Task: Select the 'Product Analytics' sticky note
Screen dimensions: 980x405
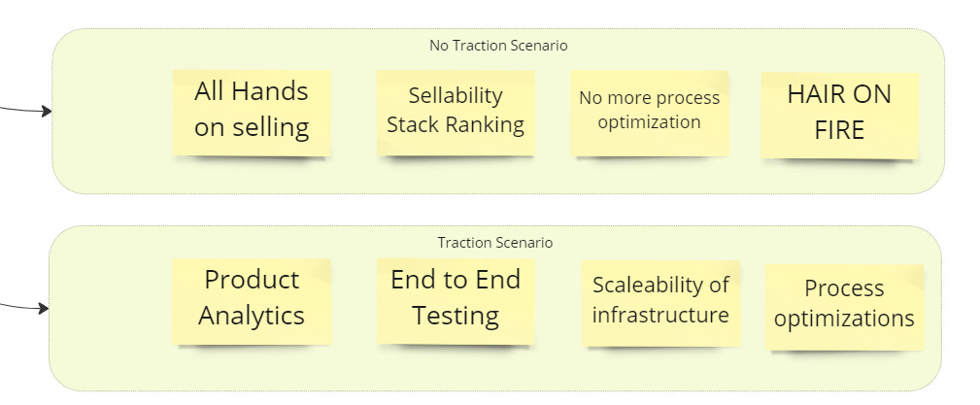Action: click(x=252, y=301)
